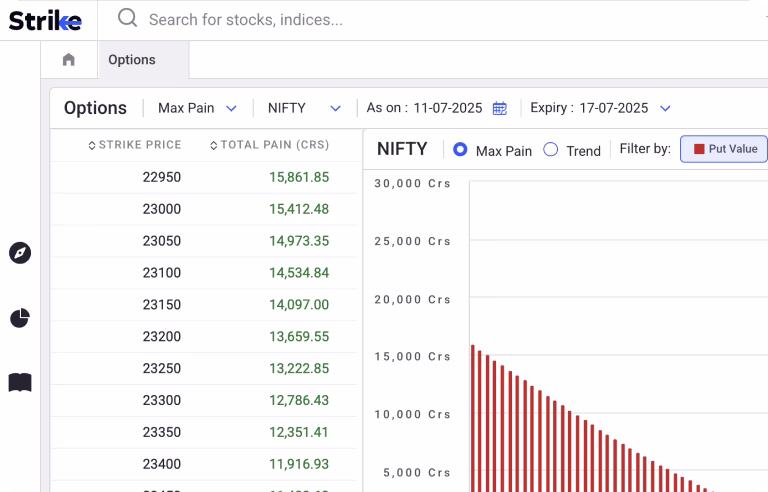Select the Trend radio button
Screen dimensions: 768x492
click(x=551, y=150)
